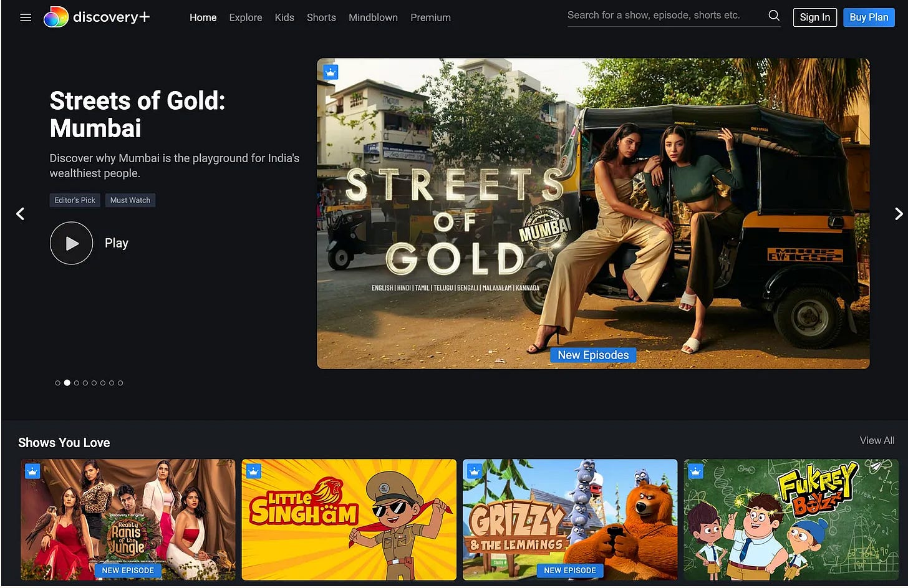
Task: Select the second (active) carousel dot
Action: pos(67,383)
